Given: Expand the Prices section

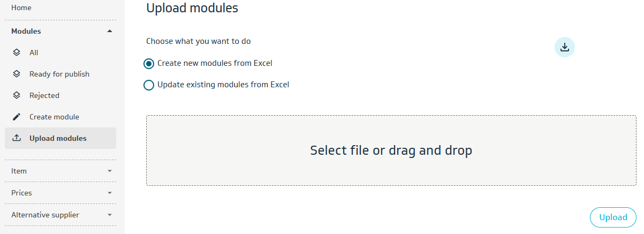Looking at the screenshot, I should (x=110, y=193).
